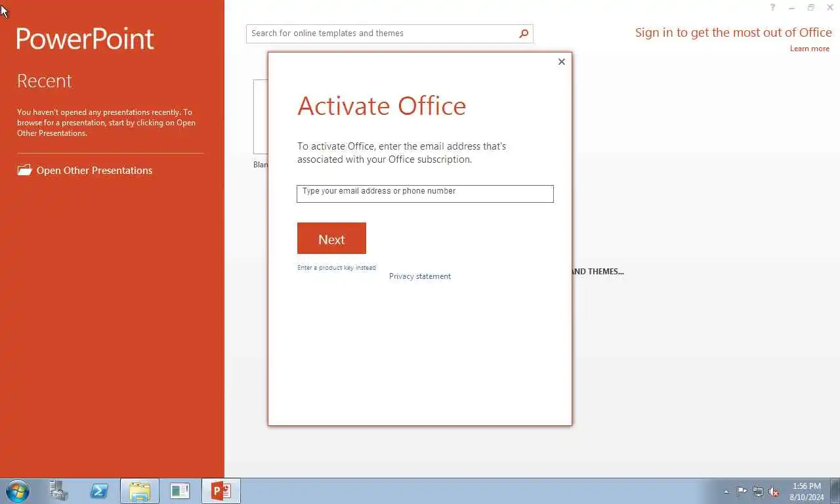Click the Blank presentation thumbnail
This screenshot has height=504, width=840.
tap(261, 117)
